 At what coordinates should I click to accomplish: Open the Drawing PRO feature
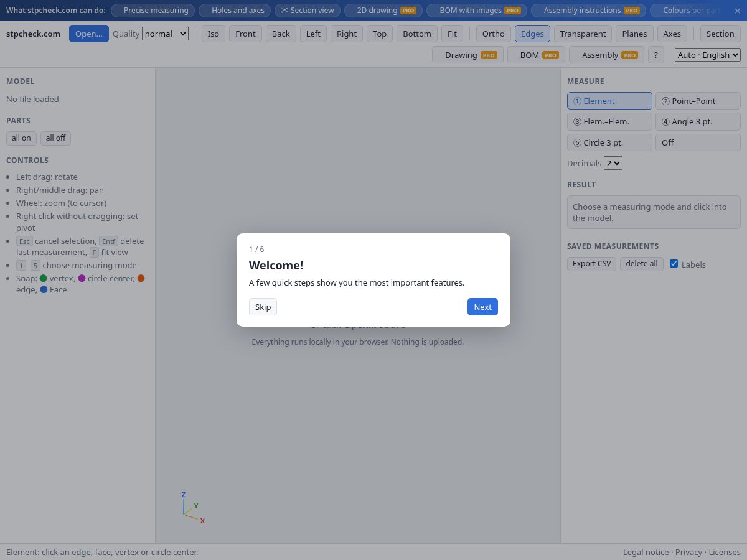[x=467, y=55]
